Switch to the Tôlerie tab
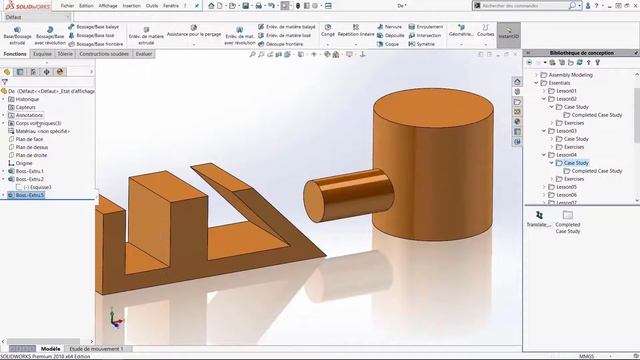The height and width of the screenshot is (360, 640). coord(65,54)
